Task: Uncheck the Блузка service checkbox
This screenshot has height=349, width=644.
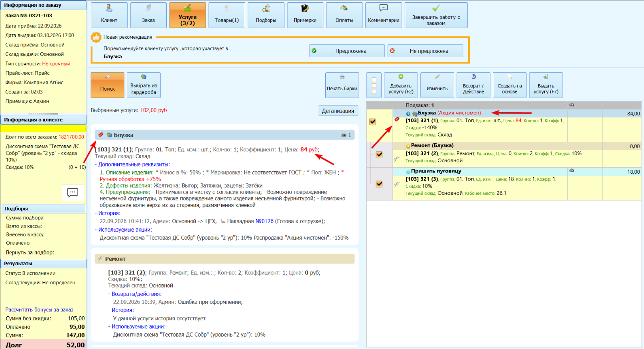Action: pyautogui.click(x=372, y=122)
